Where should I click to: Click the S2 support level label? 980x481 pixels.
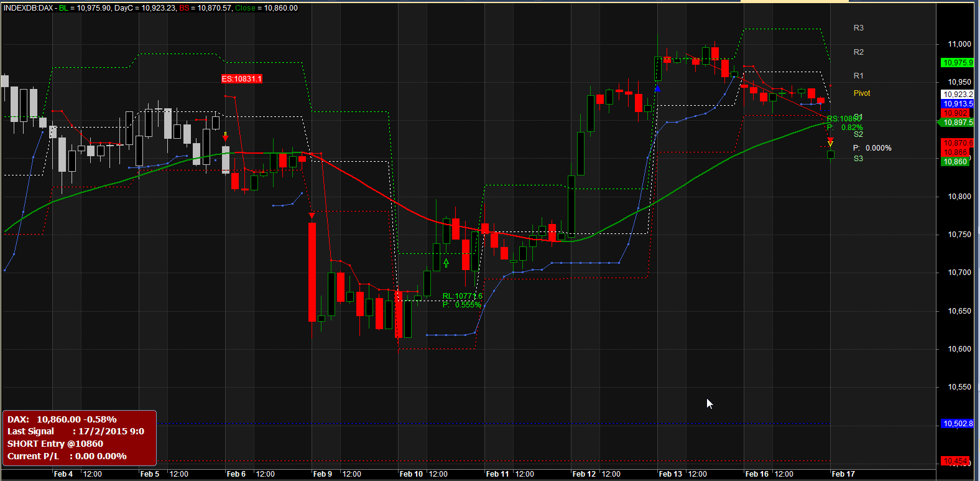(x=858, y=134)
